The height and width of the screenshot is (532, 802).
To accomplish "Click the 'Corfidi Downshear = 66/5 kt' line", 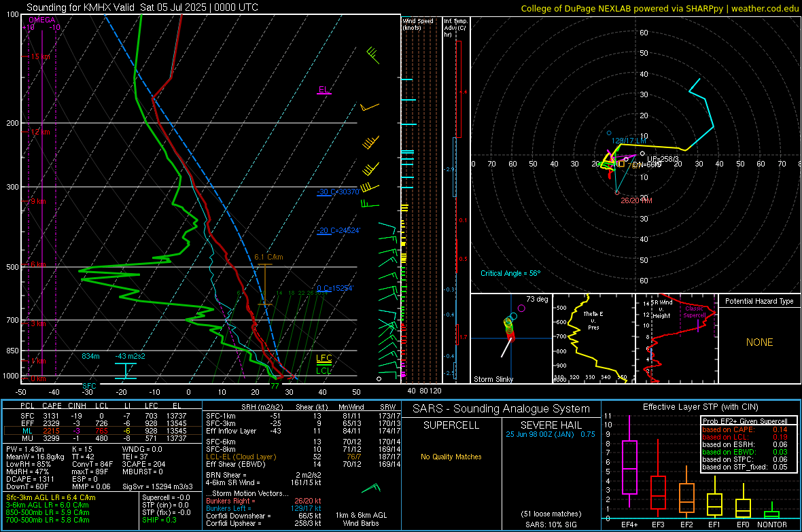I will coord(264,516).
